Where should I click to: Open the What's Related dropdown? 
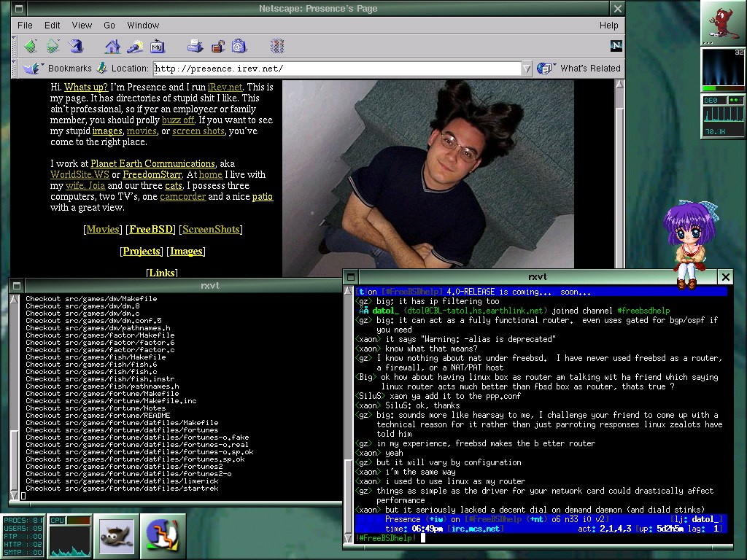581,69
